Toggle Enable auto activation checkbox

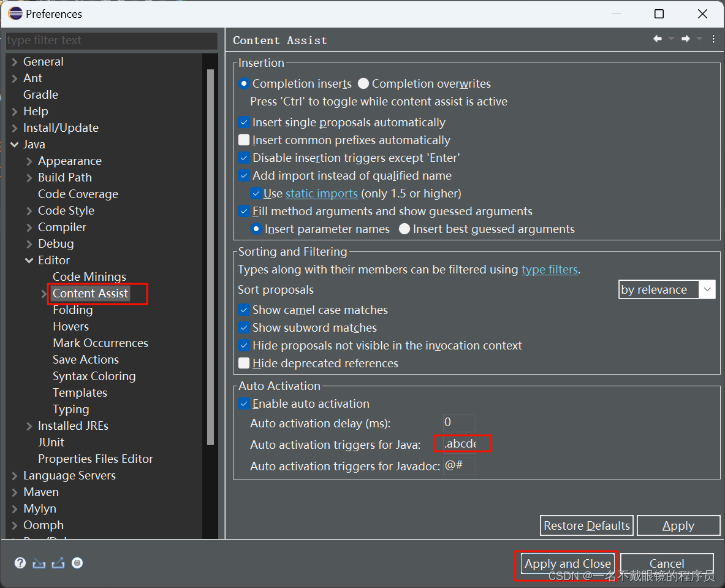tap(244, 404)
